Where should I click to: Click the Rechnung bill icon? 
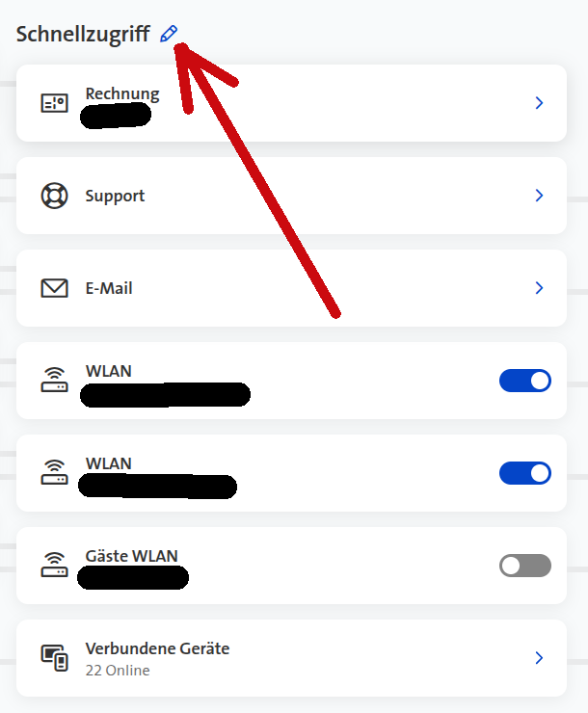click(x=55, y=103)
